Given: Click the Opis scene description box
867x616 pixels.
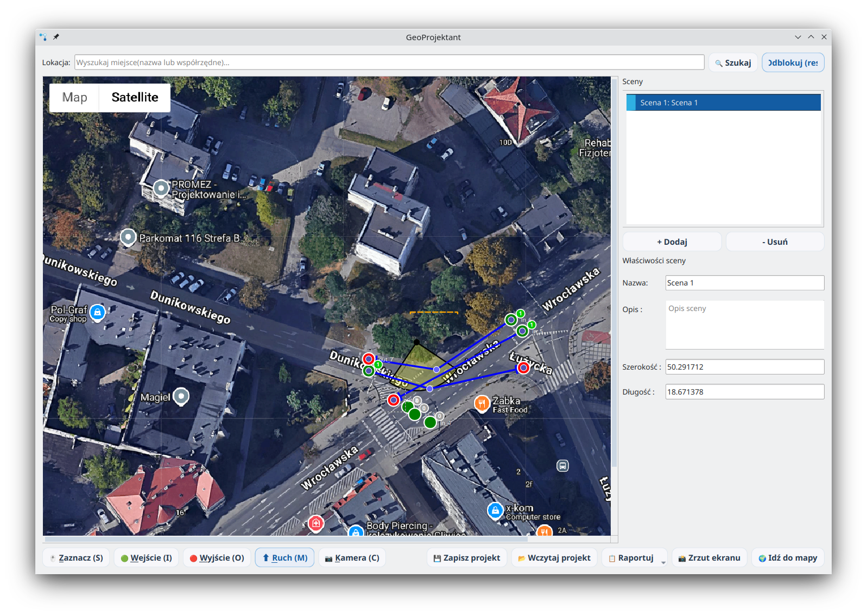Looking at the screenshot, I should click(745, 325).
